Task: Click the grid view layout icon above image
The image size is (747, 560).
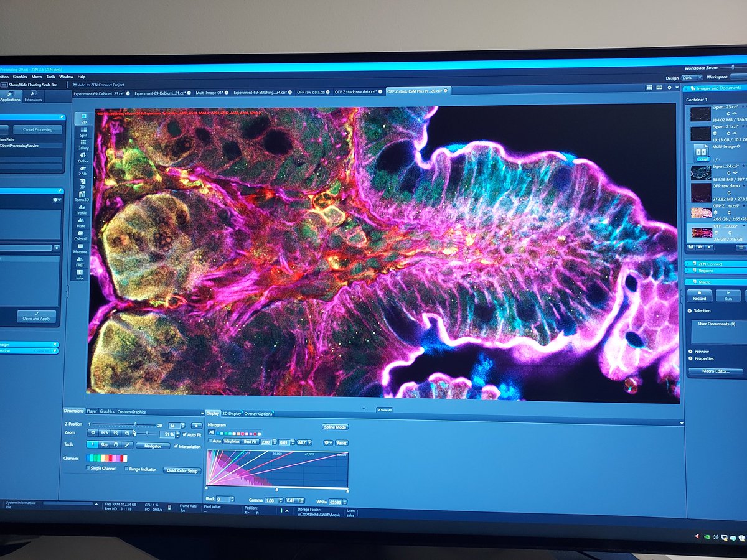Action: click(648, 88)
